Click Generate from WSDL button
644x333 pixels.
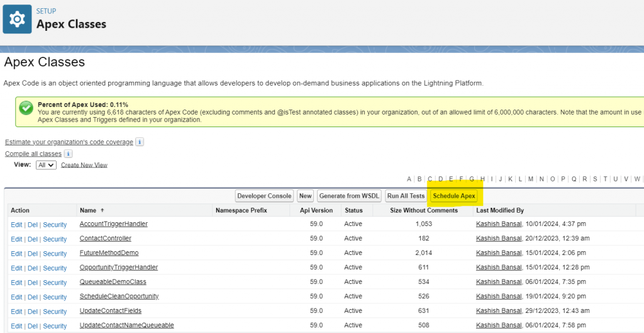349,196
